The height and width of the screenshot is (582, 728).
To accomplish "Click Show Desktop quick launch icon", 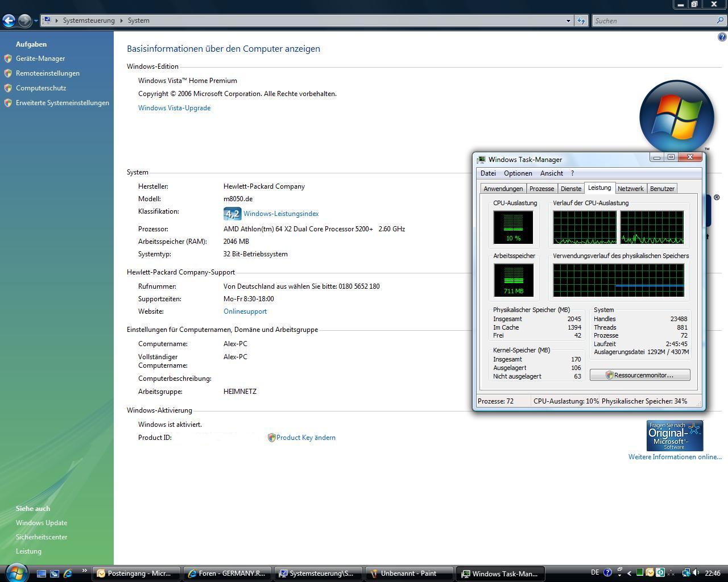I will coord(42,574).
